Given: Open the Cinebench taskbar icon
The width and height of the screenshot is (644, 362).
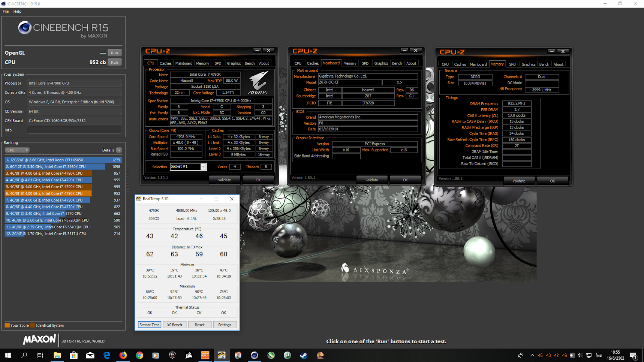Looking at the screenshot, I should click(x=255, y=355).
